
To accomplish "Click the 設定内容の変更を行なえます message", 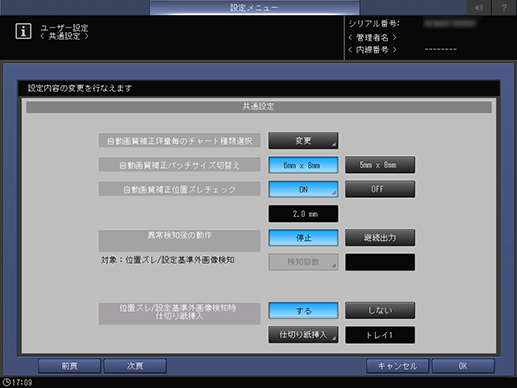I will (x=80, y=88).
